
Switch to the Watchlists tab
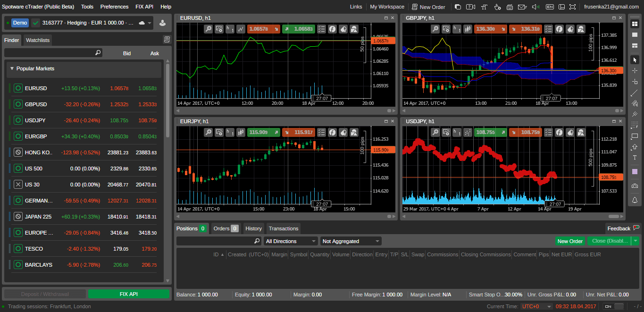38,40
